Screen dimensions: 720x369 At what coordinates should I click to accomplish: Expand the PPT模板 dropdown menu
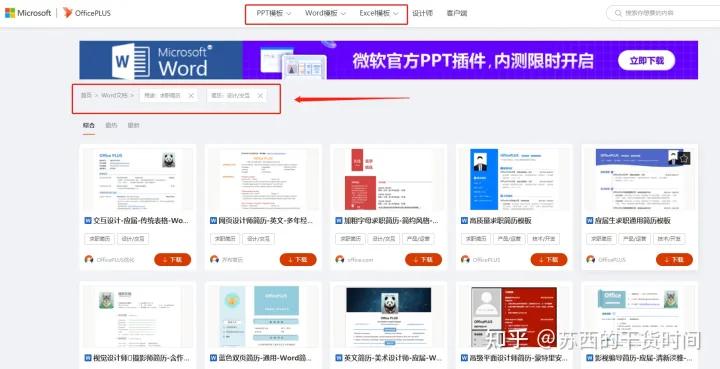coord(274,13)
